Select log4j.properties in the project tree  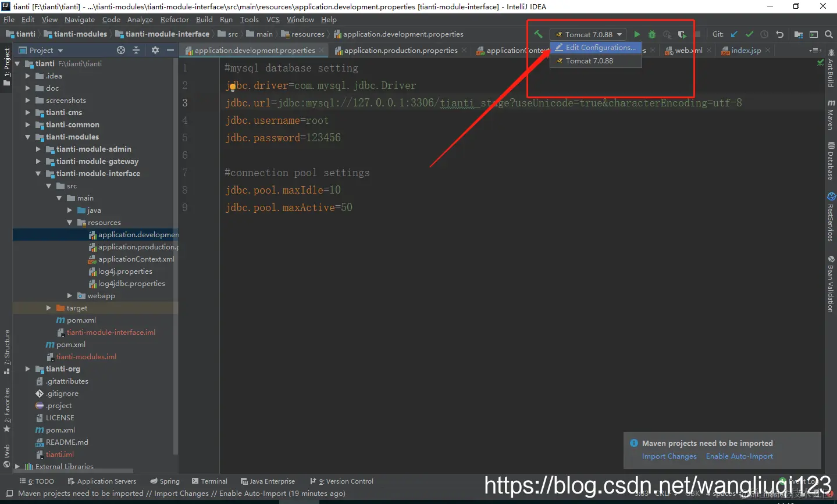125,271
